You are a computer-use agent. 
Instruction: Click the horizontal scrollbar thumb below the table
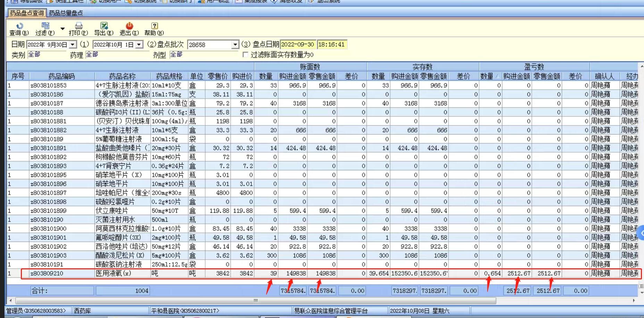click(x=256, y=301)
